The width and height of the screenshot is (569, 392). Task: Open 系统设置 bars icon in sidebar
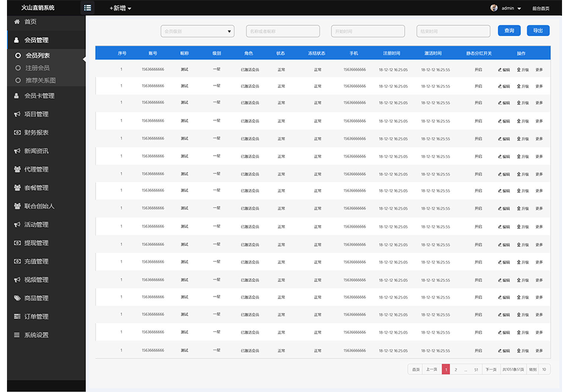coord(16,335)
